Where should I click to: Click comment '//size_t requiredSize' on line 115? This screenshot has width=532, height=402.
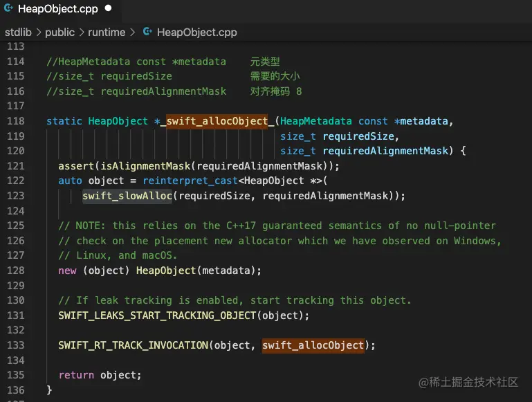pyautogui.click(x=109, y=76)
